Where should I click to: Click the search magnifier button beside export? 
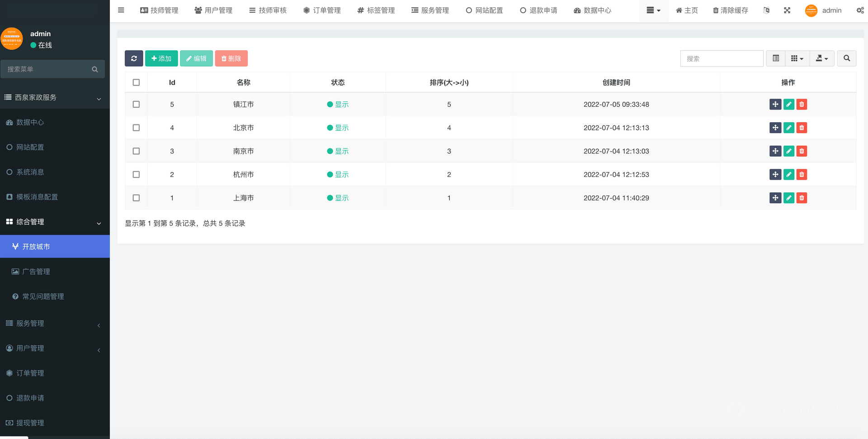846,58
